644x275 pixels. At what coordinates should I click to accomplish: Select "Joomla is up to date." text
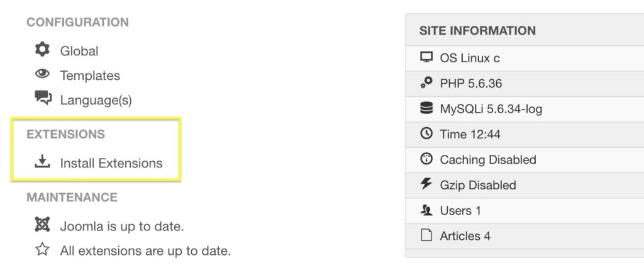(x=122, y=227)
